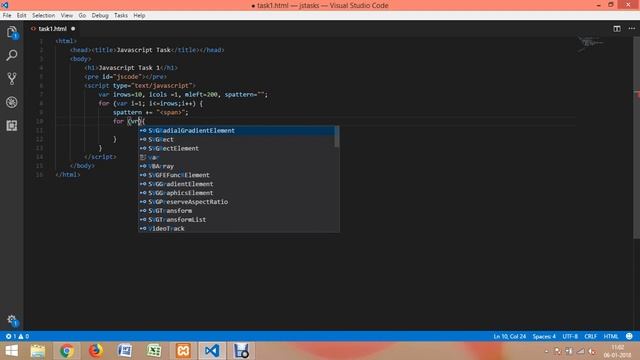Launch Firefox from the taskbar
The image size is (640, 360).
tap(96, 351)
